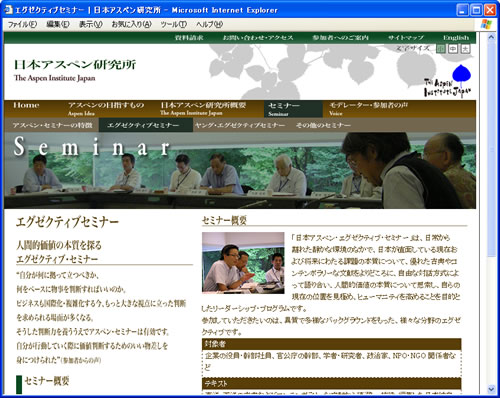Select medium font size button 中
Viewport: 500px width, 398px height.
coord(453,49)
